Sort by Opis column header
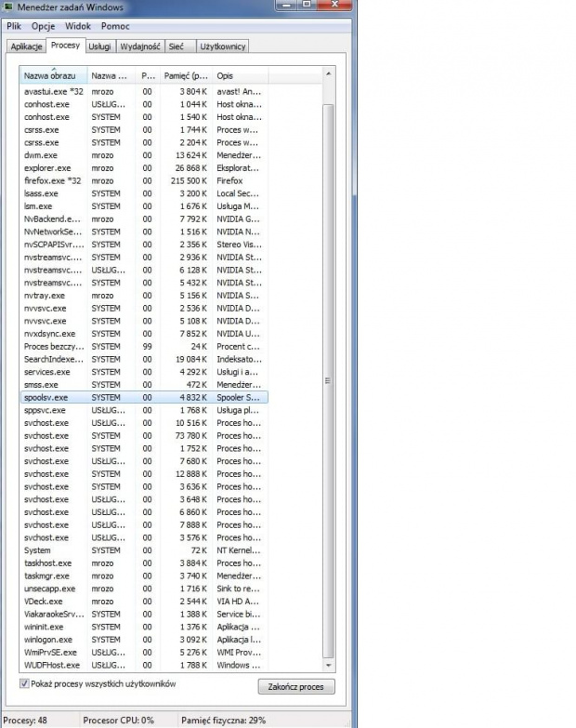 [240, 75]
